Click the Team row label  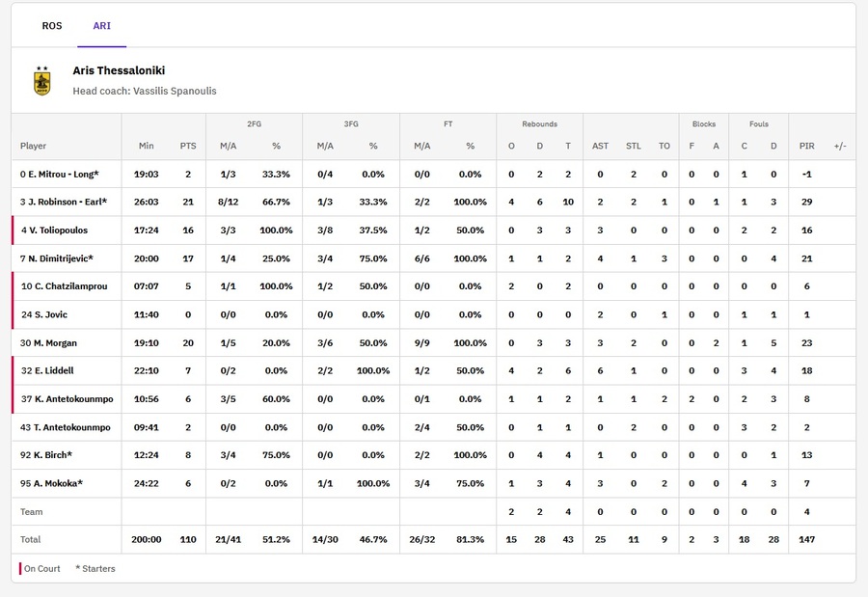tap(32, 512)
